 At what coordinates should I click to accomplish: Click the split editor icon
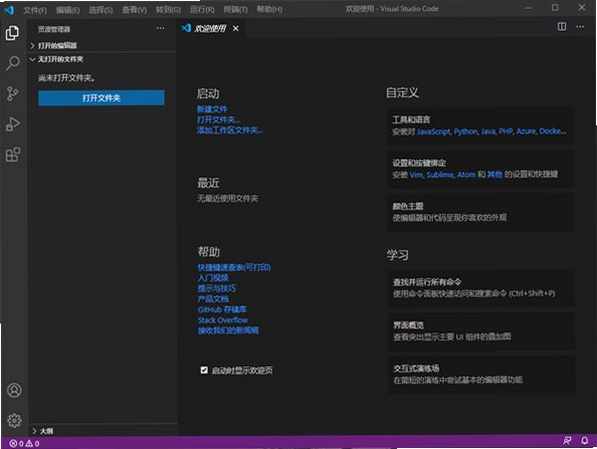pos(562,27)
